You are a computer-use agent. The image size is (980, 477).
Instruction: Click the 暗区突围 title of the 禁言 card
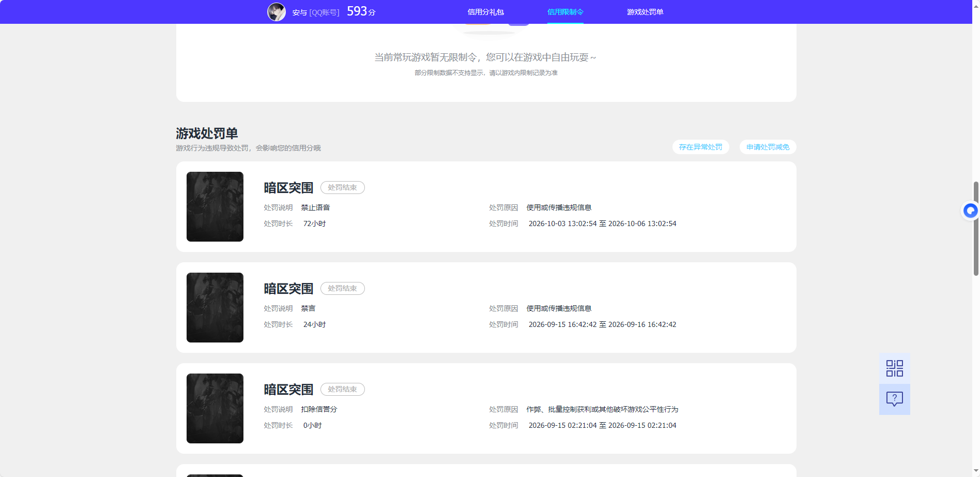click(x=288, y=289)
